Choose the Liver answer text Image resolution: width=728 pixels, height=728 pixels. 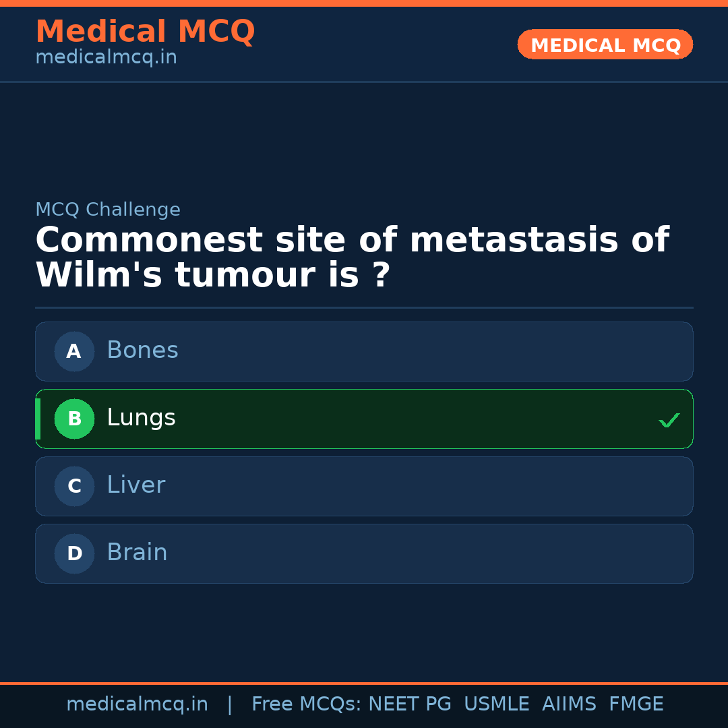click(135, 485)
